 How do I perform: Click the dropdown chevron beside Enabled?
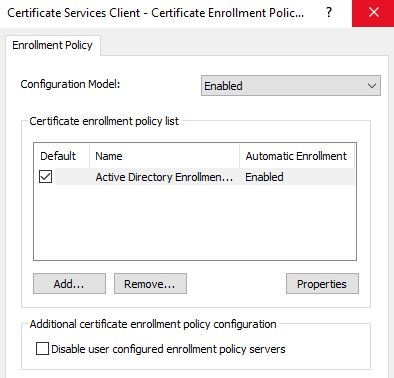coord(372,86)
